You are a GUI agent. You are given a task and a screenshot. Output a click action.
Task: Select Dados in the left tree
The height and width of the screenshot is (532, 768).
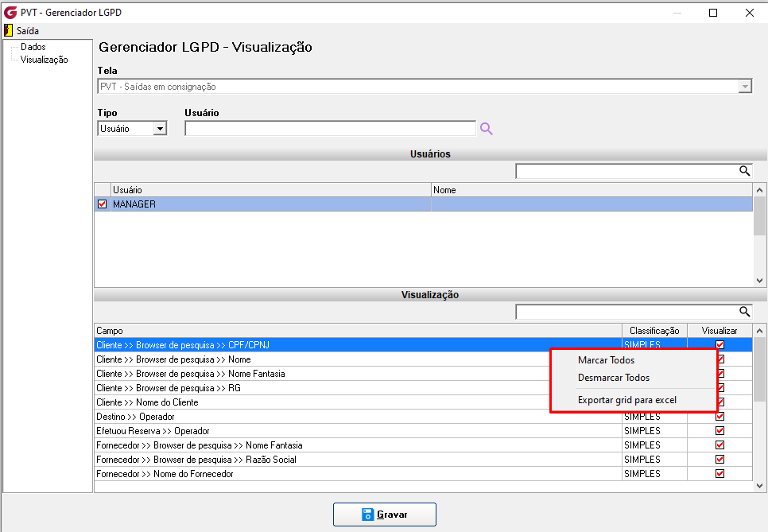coord(33,47)
